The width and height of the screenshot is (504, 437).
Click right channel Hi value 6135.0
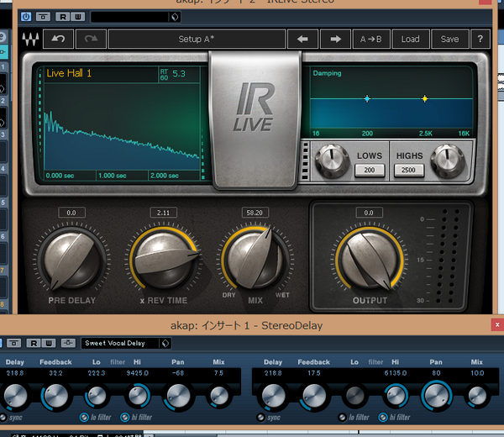click(x=396, y=373)
